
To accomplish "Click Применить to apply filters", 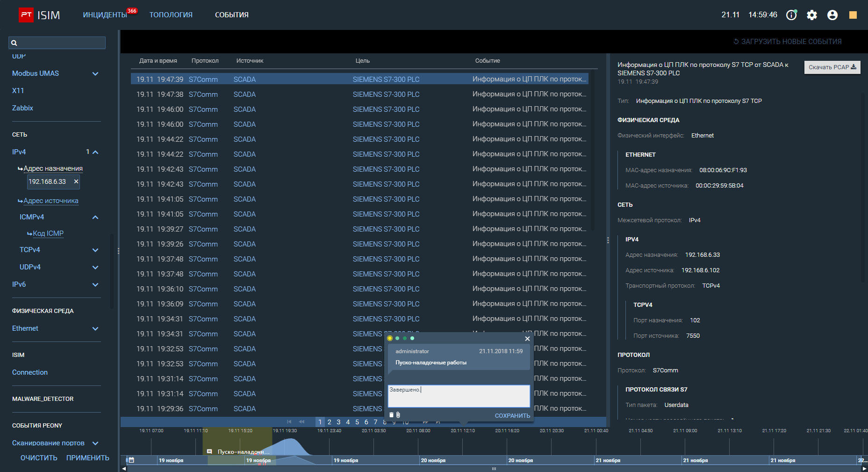I will (x=87, y=458).
